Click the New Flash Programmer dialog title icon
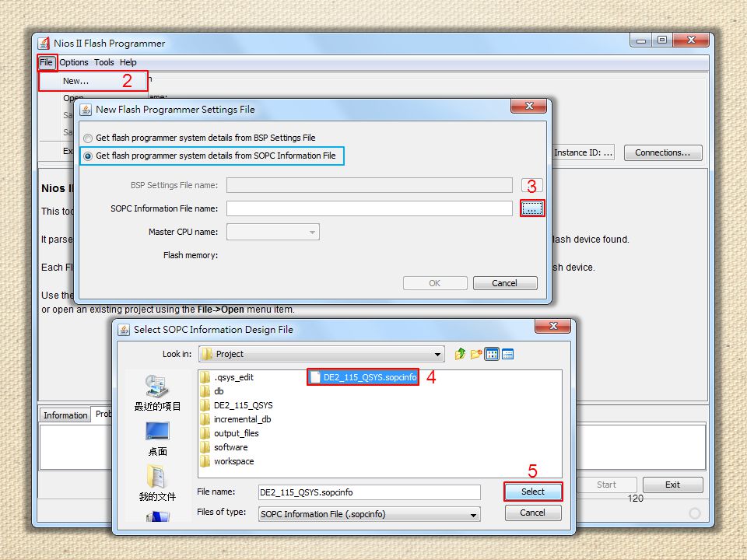This screenshot has height=560, width=747. pos(86,110)
